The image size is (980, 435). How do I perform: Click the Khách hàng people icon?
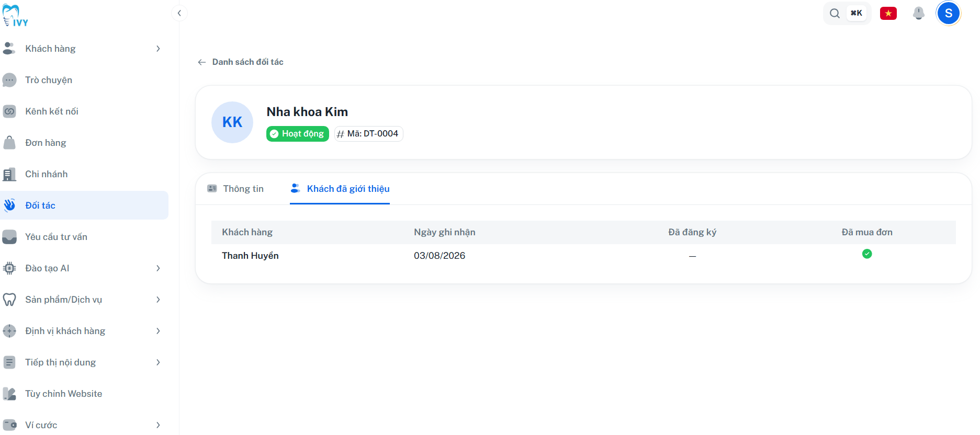click(9, 49)
